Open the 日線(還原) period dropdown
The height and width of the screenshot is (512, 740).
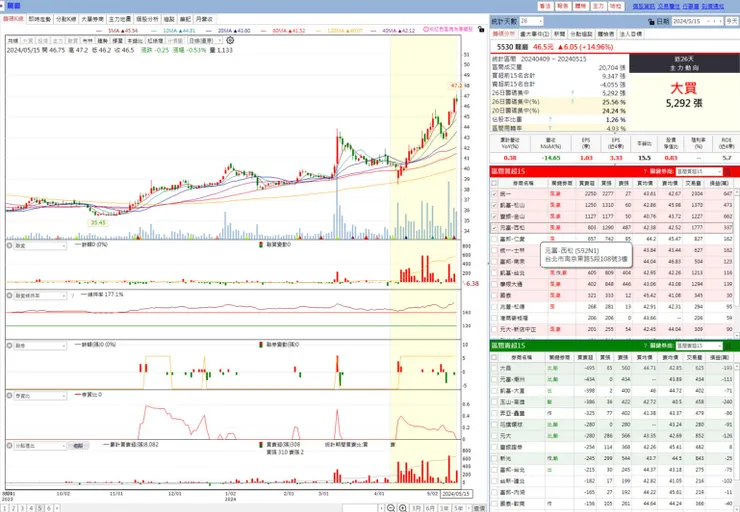click(204, 41)
